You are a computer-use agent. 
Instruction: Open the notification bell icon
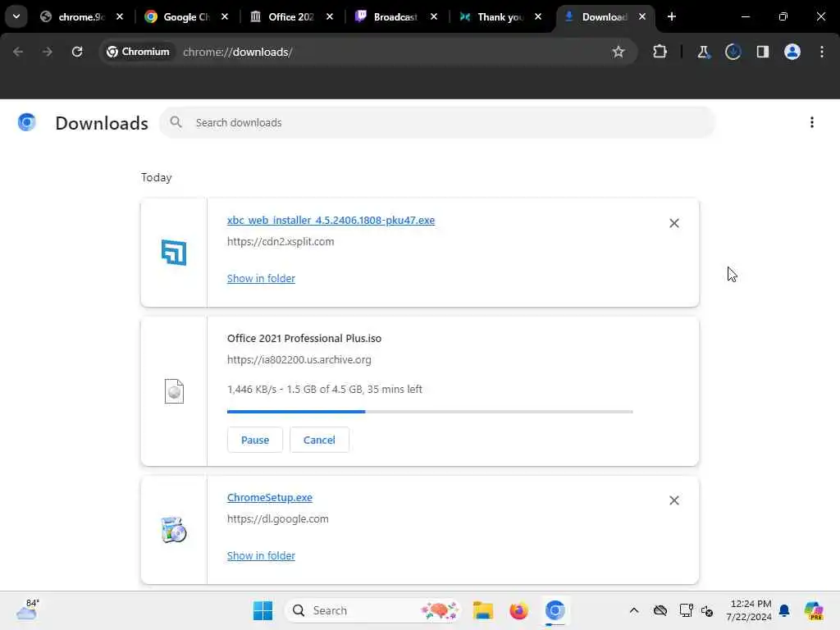coord(784,610)
